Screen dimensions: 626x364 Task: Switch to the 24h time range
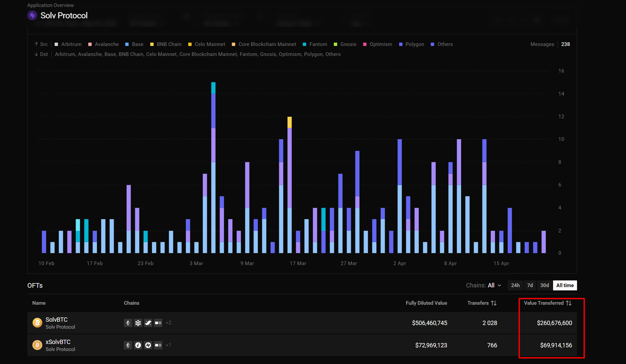click(x=515, y=285)
